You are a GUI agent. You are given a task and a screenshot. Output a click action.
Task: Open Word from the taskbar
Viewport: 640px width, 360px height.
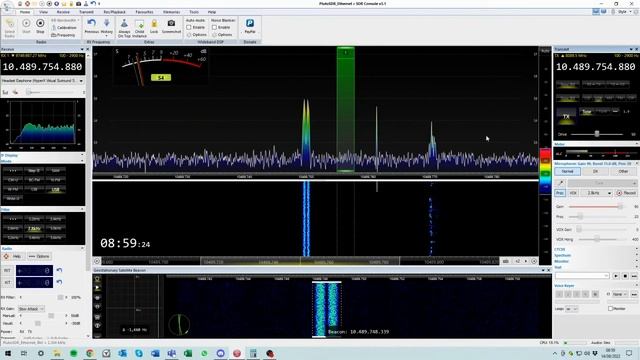coord(155,353)
